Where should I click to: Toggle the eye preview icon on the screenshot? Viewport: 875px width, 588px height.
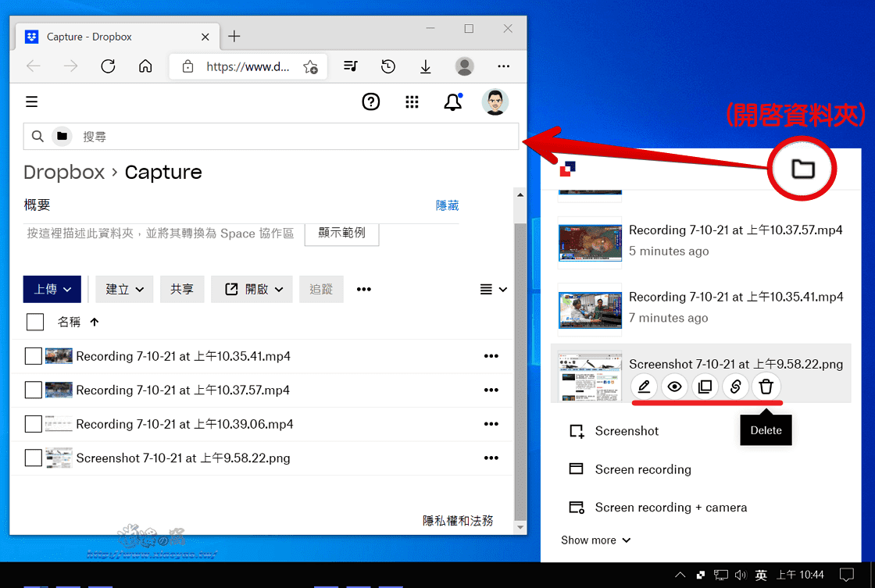pos(674,387)
